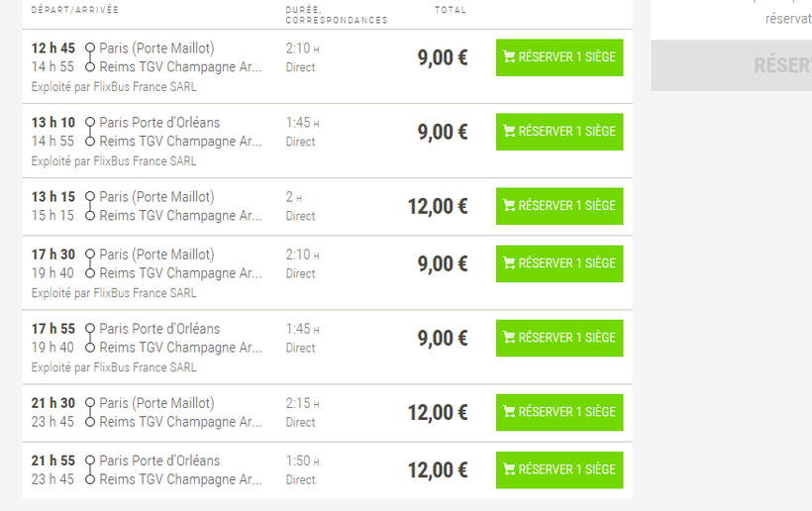Click the cart icon for the 17 h 55 departure
Image resolution: width=812 pixels, height=511 pixels.
click(x=509, y=338)
